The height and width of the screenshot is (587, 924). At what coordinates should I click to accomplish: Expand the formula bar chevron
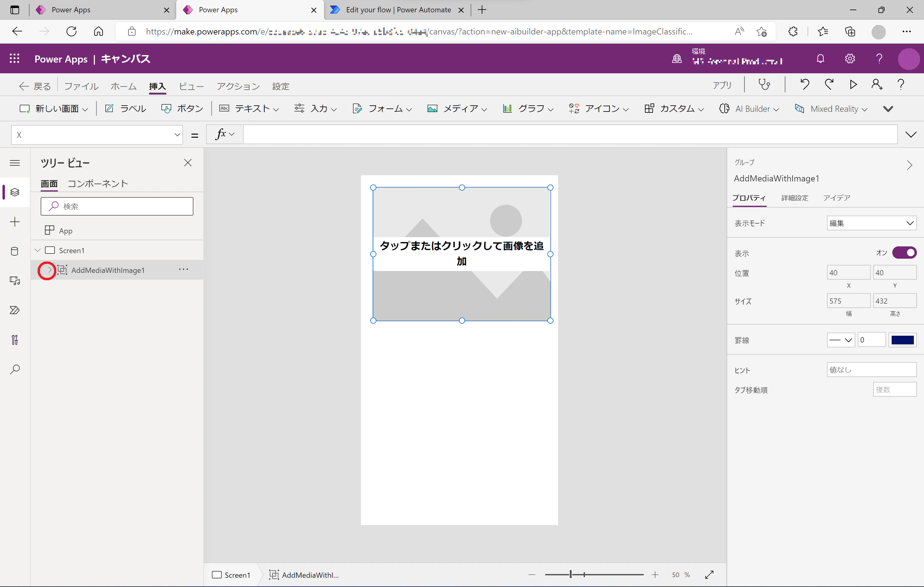tap(910, 135)
